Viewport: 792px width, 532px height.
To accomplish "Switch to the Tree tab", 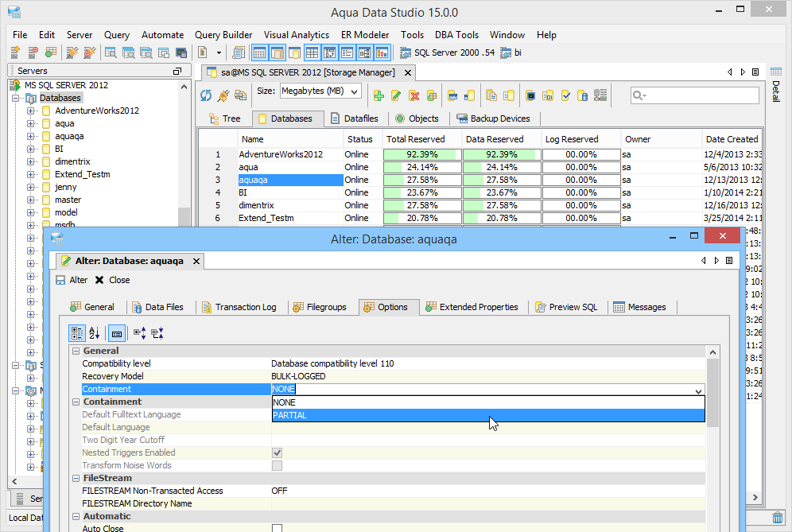I will [x=225, y=118].
